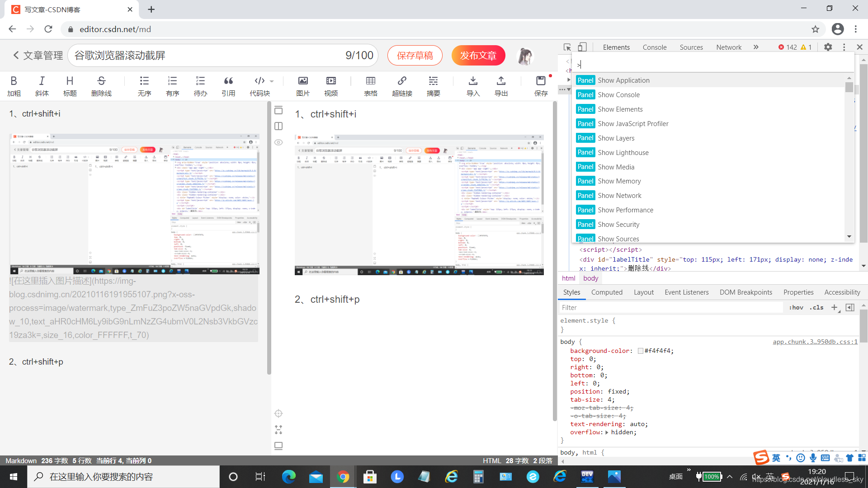Select Show Network command entry

coord(619,196)
